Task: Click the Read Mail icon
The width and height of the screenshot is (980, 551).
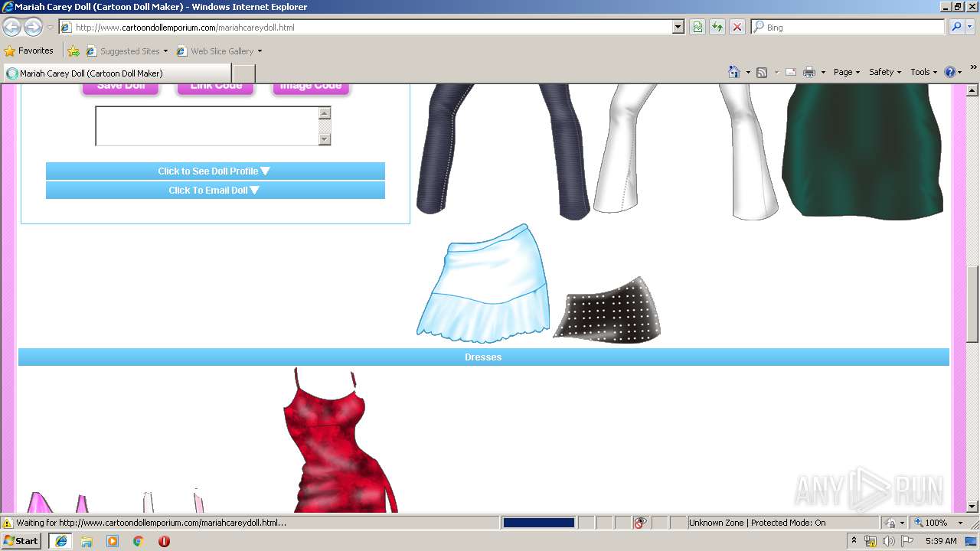Action: [x=791, y=72]
